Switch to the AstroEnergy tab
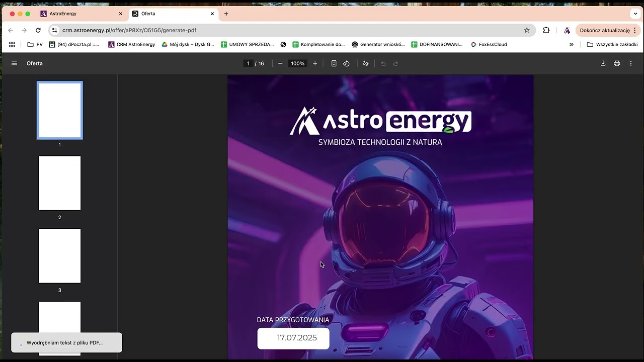This screenshot has height=362, width=644. coord(82,14)
